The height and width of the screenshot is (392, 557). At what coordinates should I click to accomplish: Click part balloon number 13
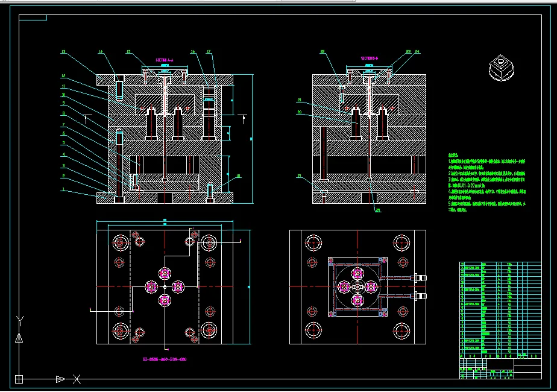click(63, 52)
